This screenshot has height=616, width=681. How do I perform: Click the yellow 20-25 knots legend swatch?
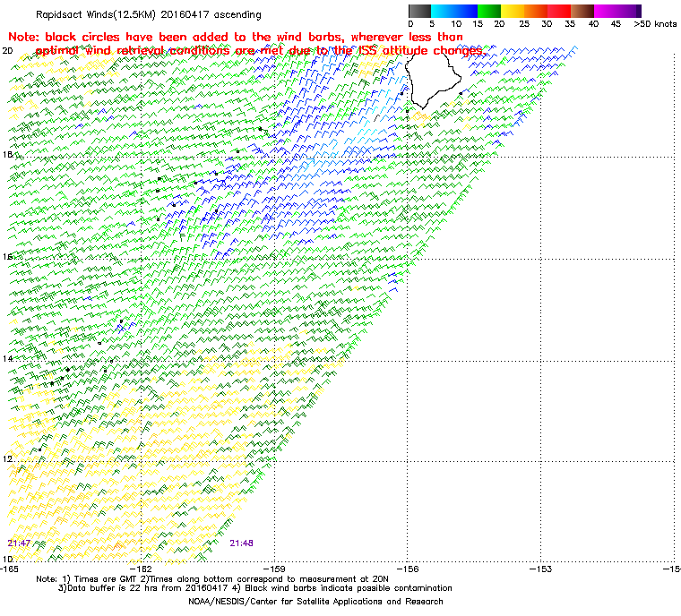[513, 11]
